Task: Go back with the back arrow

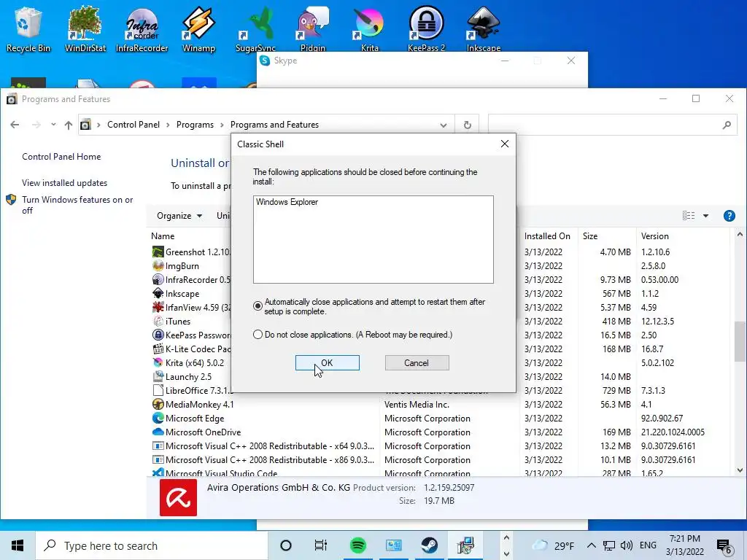Action: point(15,125)
